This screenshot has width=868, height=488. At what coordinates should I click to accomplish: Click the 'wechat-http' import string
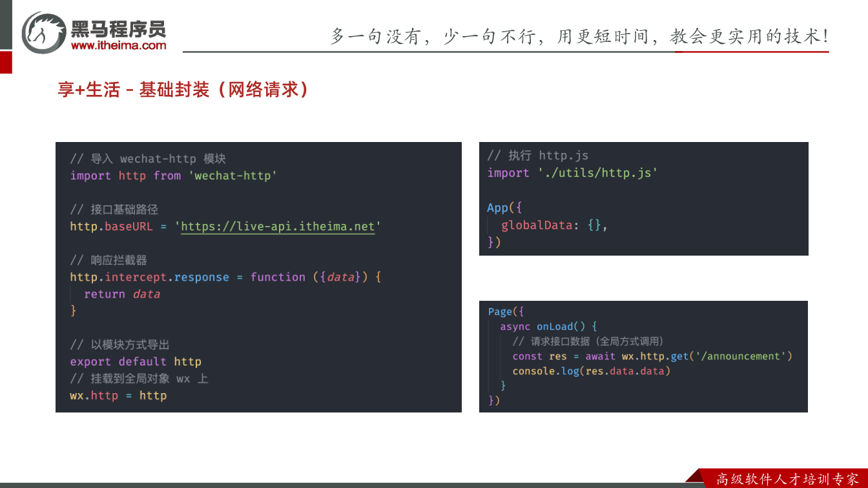[x=232, y=176]
